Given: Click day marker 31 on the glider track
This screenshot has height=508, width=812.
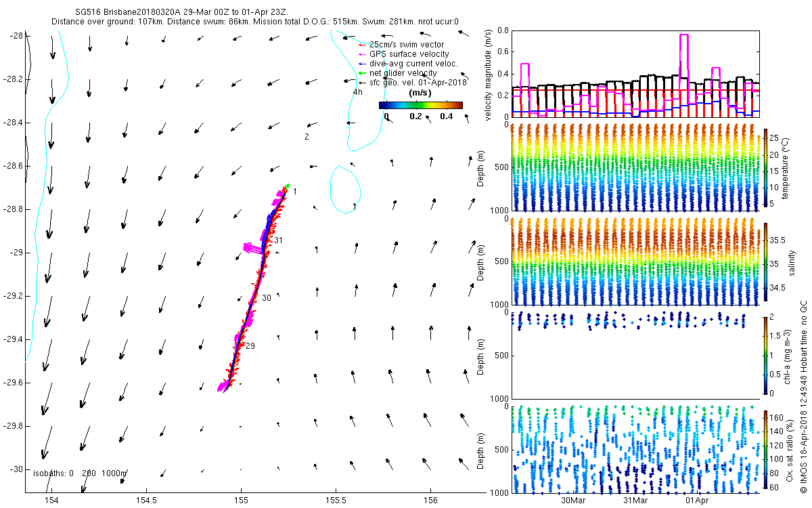Looking at the screenshot, I should pyautogui.click(x=278, y=240).
